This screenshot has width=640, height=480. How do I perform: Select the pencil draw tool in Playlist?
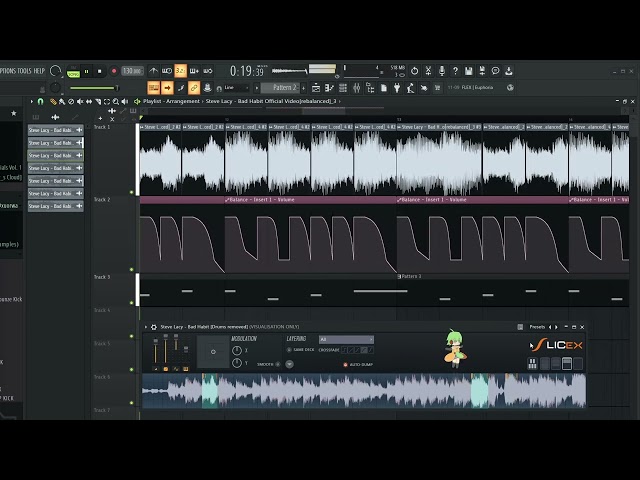(x=53, y=101)
